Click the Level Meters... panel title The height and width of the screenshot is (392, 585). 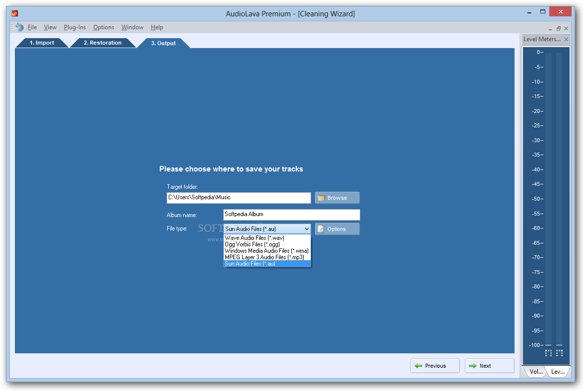(x=542, y=39)
